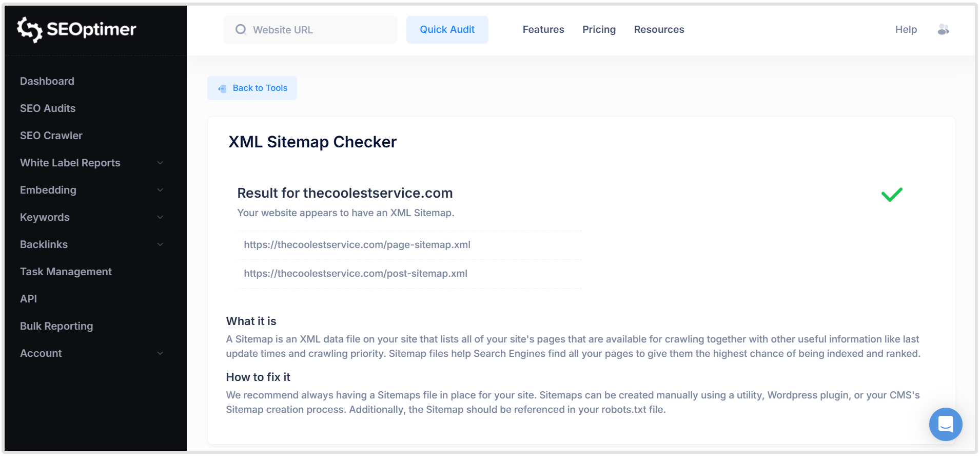The width and height of the screenshot is (980, 457).
Task: Open the post-sitemap.xml URL
Action: point(356,274)
